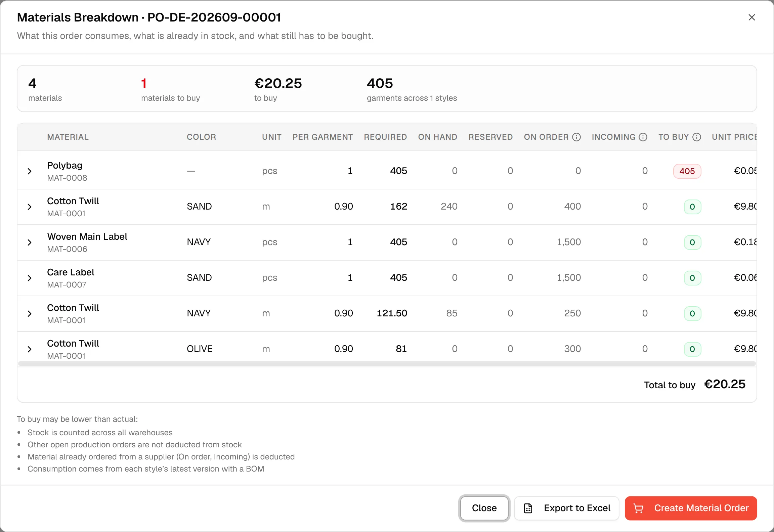This screenshot has height=532, width=774.
Task: Click the On Order info icon
Action: coord(576,137)
